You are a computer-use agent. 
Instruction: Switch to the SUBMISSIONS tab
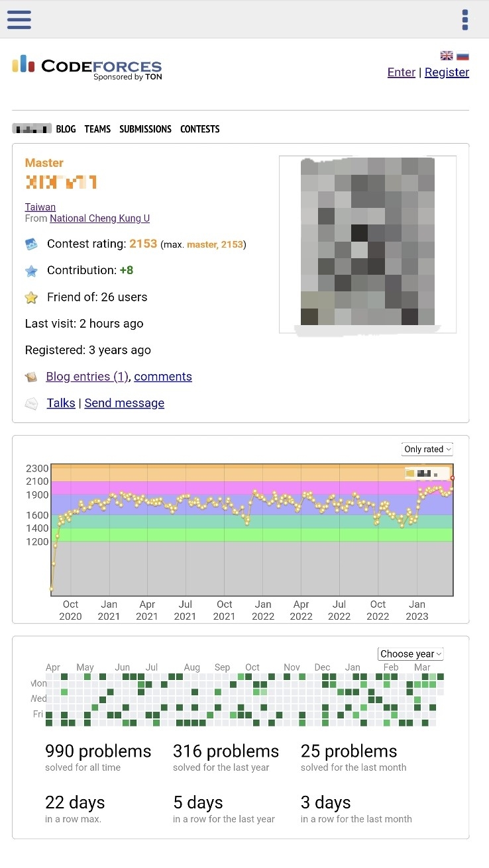pyautogui.click(x=145, y=129)
